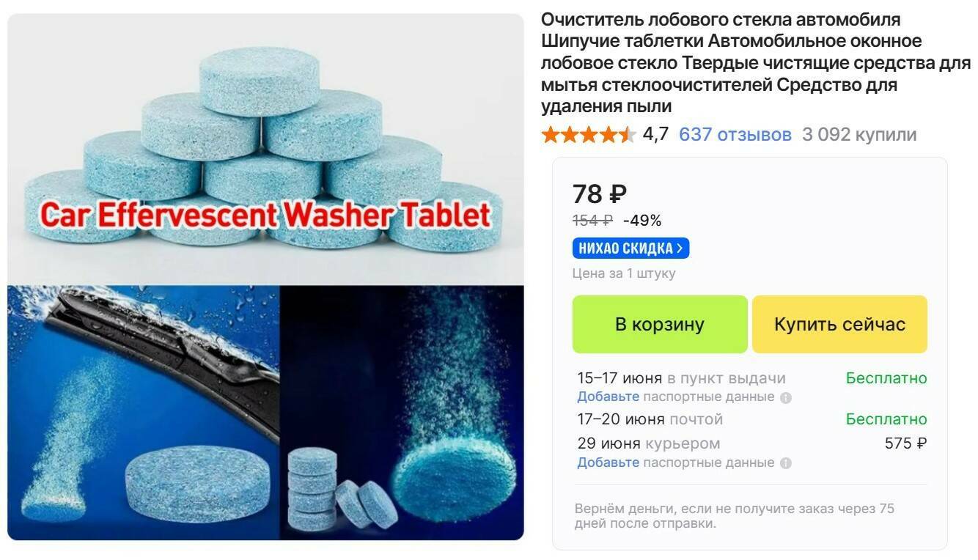Open the НИХАО СКИДКА discount badge

(630, 248)
